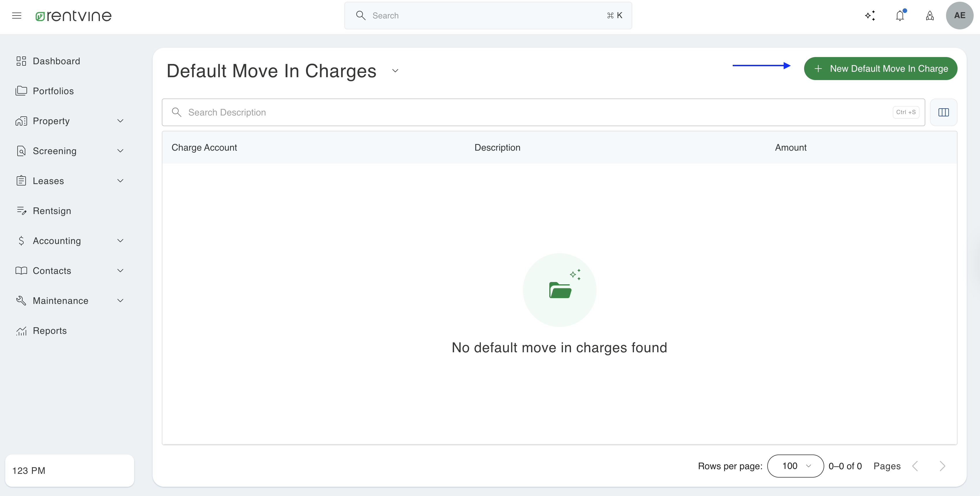Click the rocket launch icon
Screen dimensions: 980x496
click(930, 16)
